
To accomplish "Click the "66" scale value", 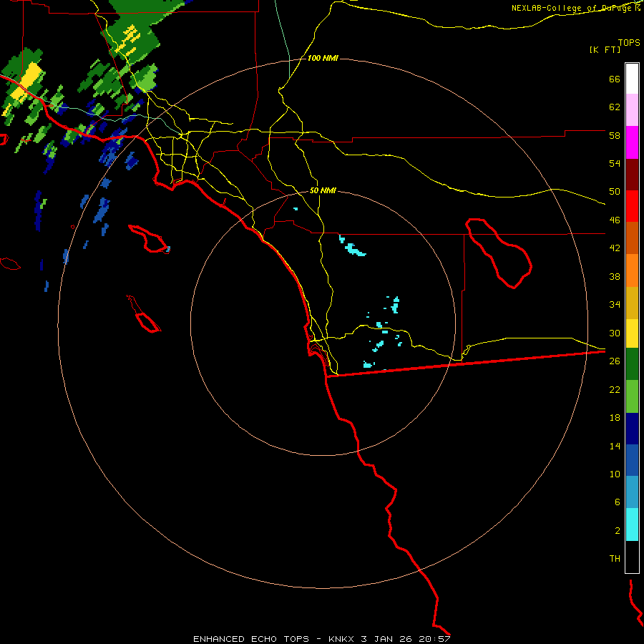I will tap(615, 79).
